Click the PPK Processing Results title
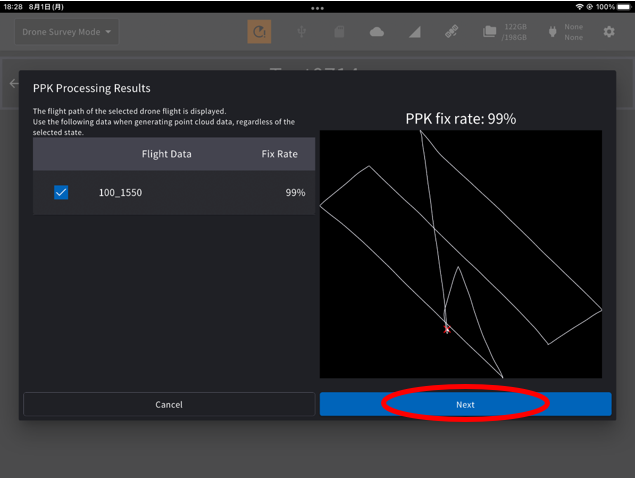The width and height of the screenshot is (636, 480). [x=92, y=88]
